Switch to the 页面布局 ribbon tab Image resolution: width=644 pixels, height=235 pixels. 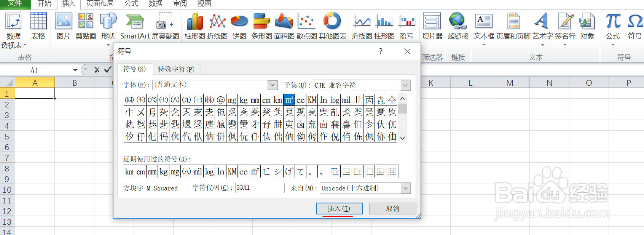pos(100,4)
